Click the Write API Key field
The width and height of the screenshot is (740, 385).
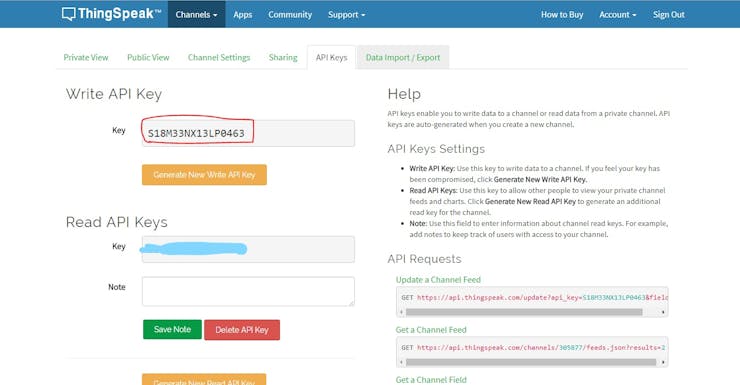[x=248, y=133]
